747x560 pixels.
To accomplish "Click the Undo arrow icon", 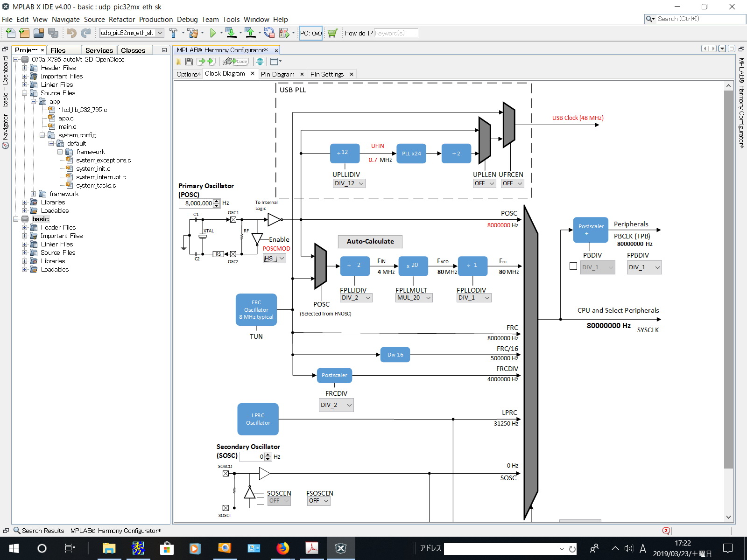I will [x=71, y=33].
